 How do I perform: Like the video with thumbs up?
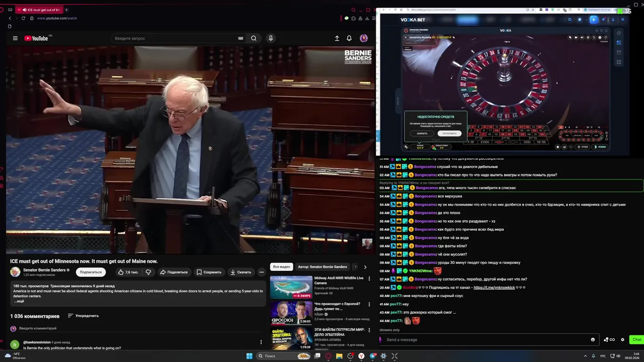[128, 272]
